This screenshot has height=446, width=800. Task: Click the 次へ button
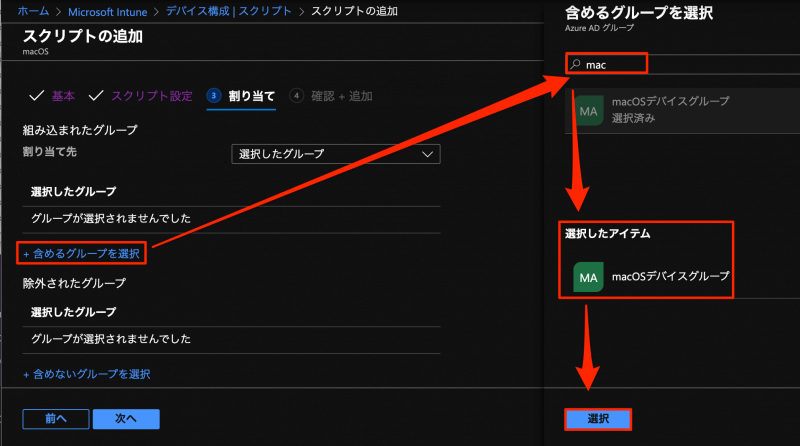[126, 419]
